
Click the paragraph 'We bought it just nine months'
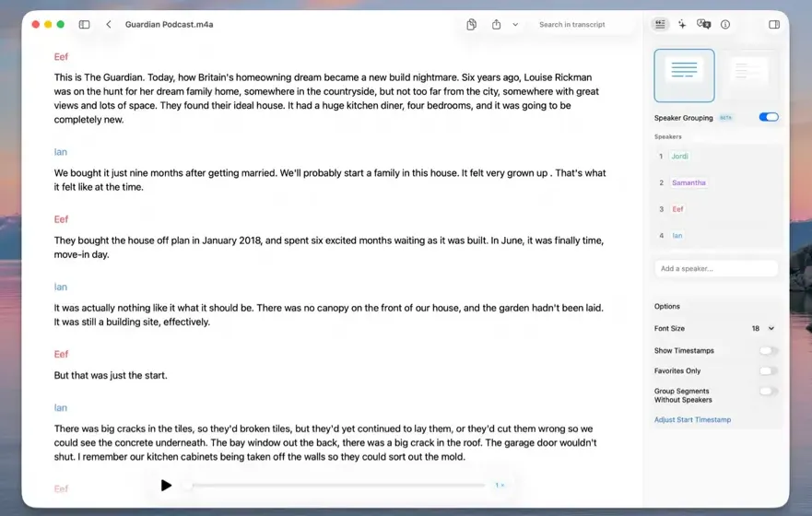point(330,180)
